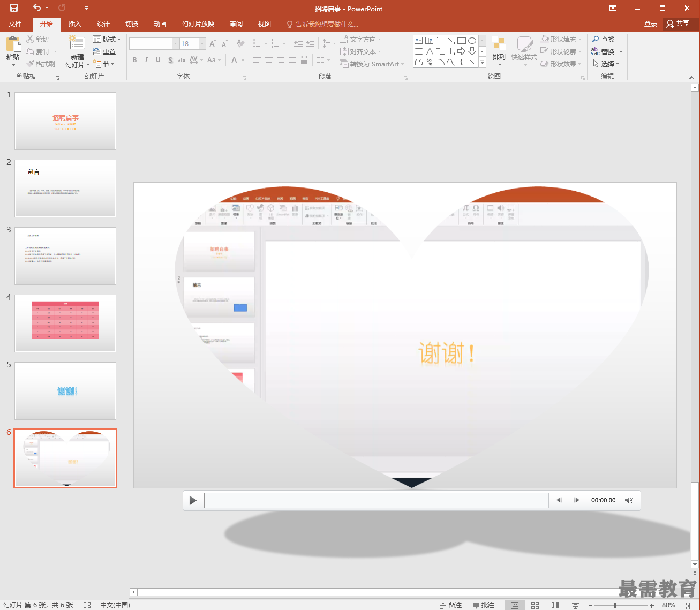Click the 复制 copy button
Screen dimensions: 700x610
click(x=37, y=51)
